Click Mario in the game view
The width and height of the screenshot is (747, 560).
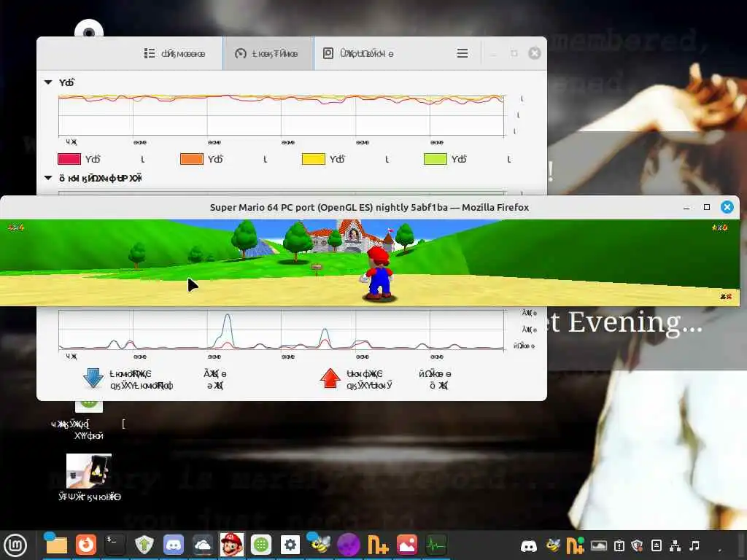[x=379, y=274]
